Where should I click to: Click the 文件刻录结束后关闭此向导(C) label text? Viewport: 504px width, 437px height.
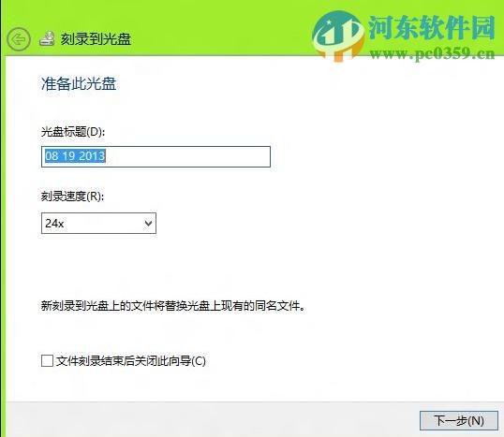pyautogui.click(x=131, y=361)
